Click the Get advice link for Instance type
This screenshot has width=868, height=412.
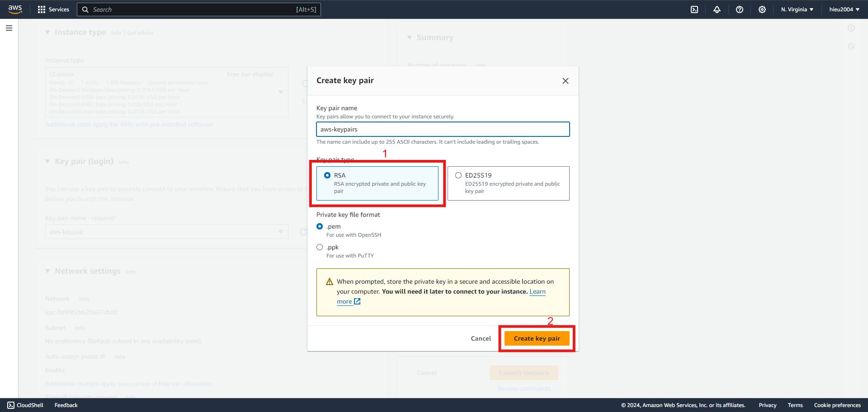coord(140,33)
